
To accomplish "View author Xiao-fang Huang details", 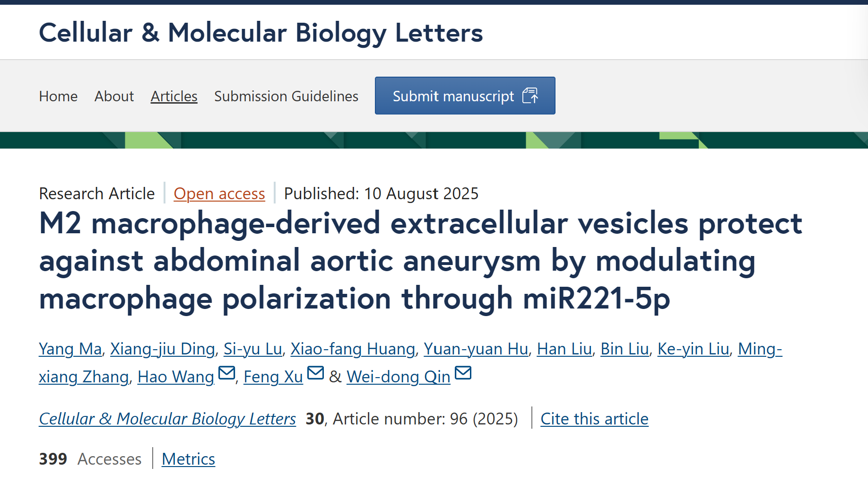I will coord(353,349).
